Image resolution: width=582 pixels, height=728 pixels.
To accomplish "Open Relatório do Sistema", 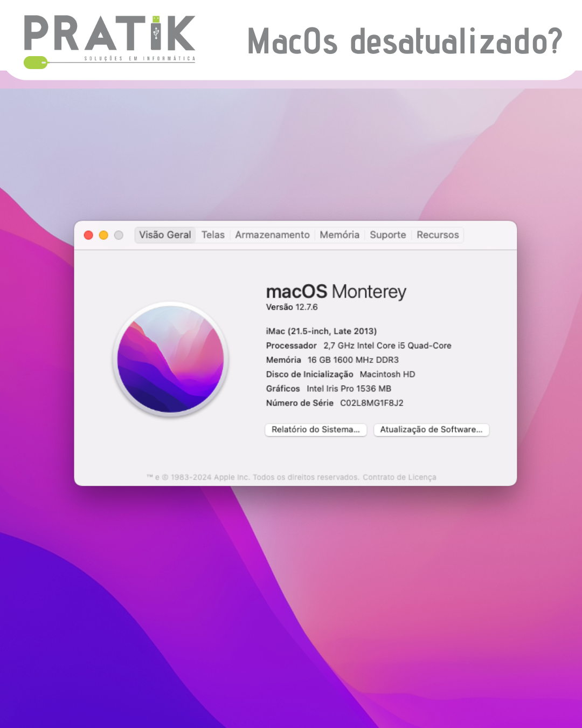I will point(316,430).
